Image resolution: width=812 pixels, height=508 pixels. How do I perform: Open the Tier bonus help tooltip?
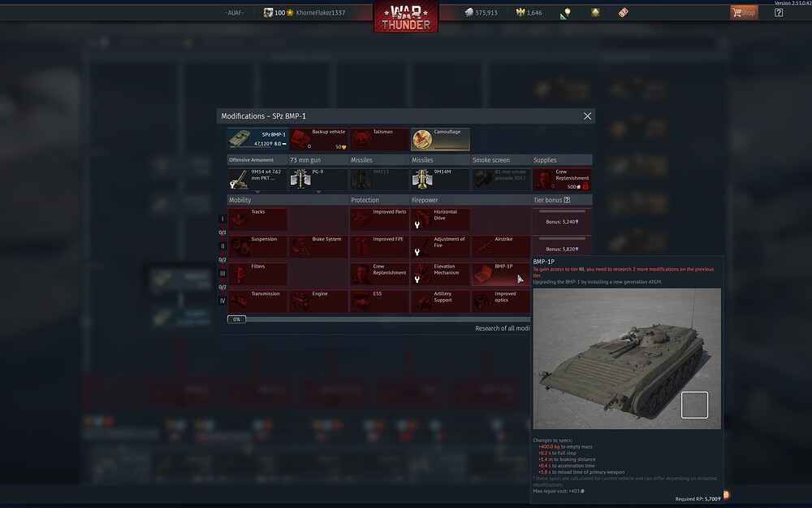pos(567,200)
